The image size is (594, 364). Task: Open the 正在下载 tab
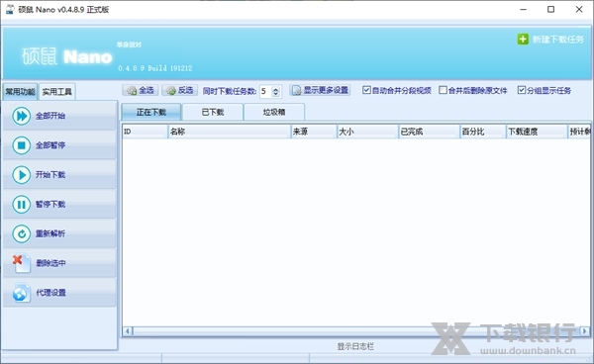(x=151, y=112)
